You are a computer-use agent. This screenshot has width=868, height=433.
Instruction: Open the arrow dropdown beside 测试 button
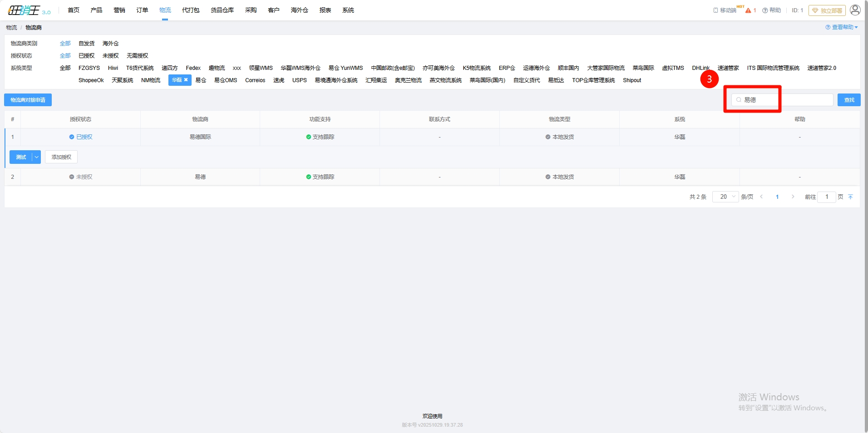pos(36,157)
